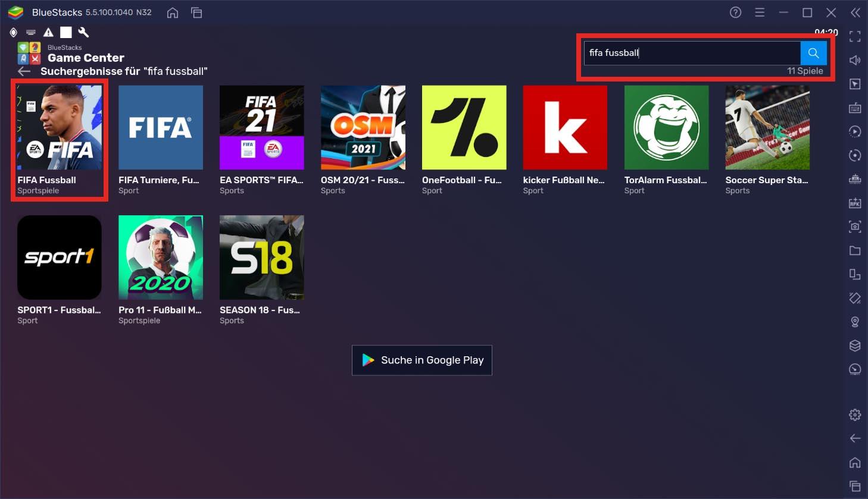
Task: Click the wrench status icon
Action: 83,32
